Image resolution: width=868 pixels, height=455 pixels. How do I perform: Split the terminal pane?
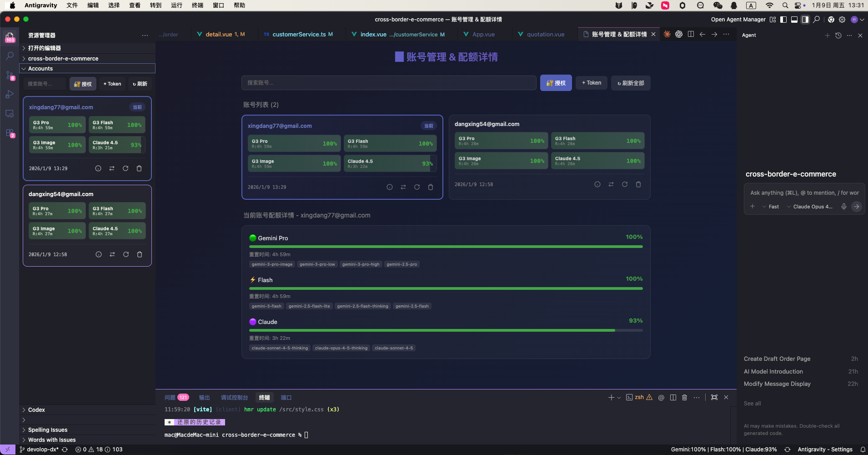coord(673,397)
